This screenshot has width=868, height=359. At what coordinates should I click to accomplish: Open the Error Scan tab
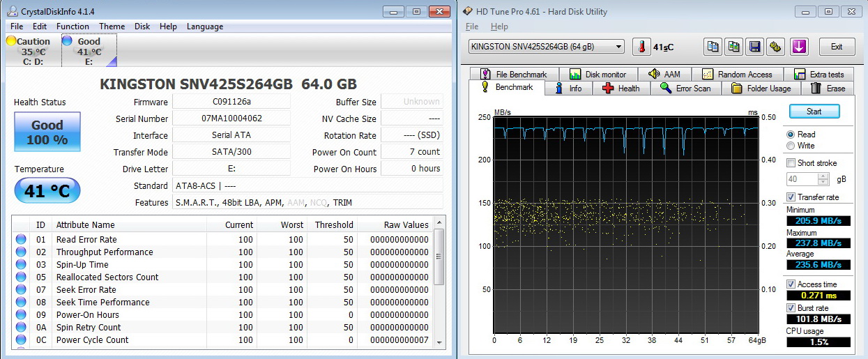click(x=686, y=89)
